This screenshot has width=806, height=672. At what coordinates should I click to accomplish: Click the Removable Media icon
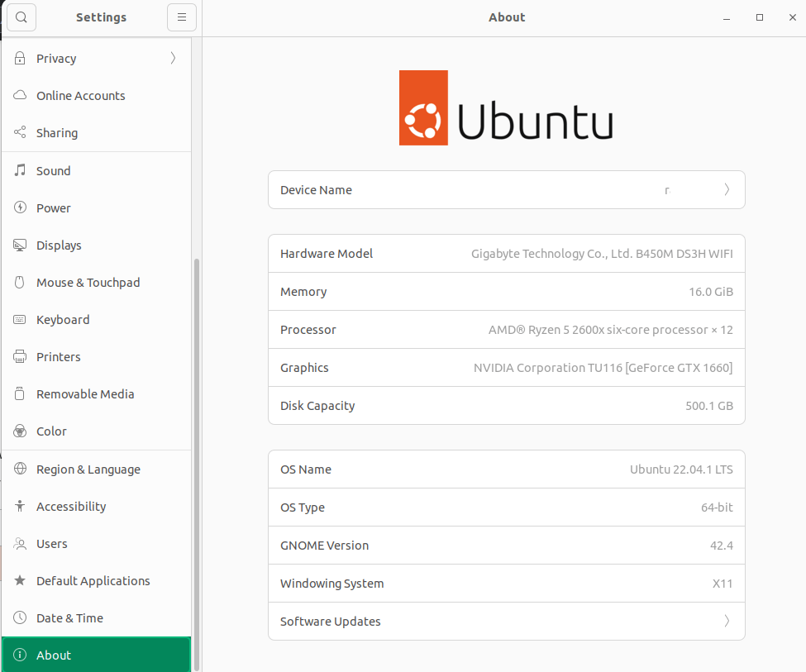point(19,393)
